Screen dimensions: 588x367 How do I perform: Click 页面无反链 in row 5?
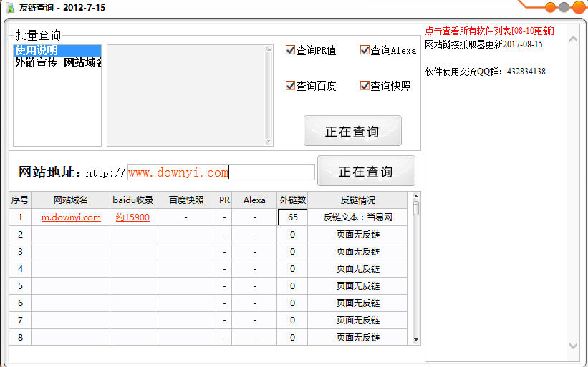[357, 286]
